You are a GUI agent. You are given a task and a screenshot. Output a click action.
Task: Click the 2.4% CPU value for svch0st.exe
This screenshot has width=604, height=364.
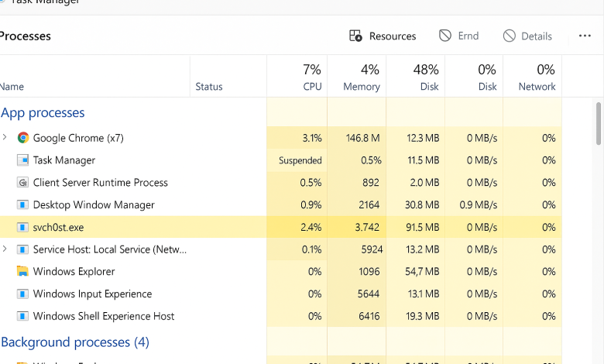click(x=311, y=227)
